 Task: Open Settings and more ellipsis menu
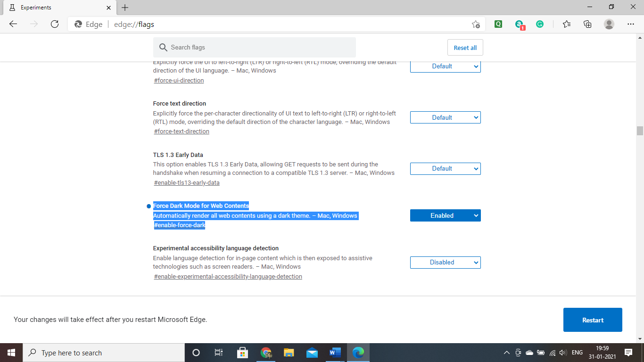pos(631,24)
